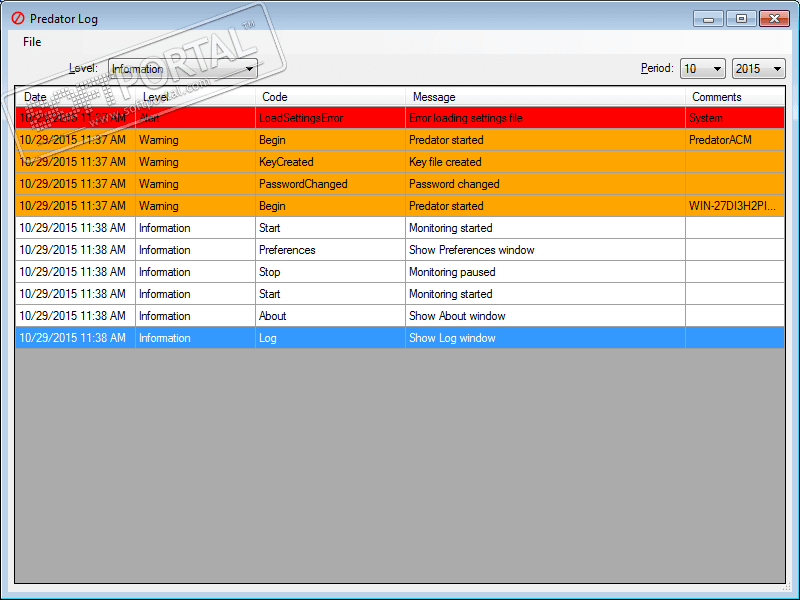Click date cell in PasswordChanged row
Screen dimensions: 800x600
(x=76, y=184)
